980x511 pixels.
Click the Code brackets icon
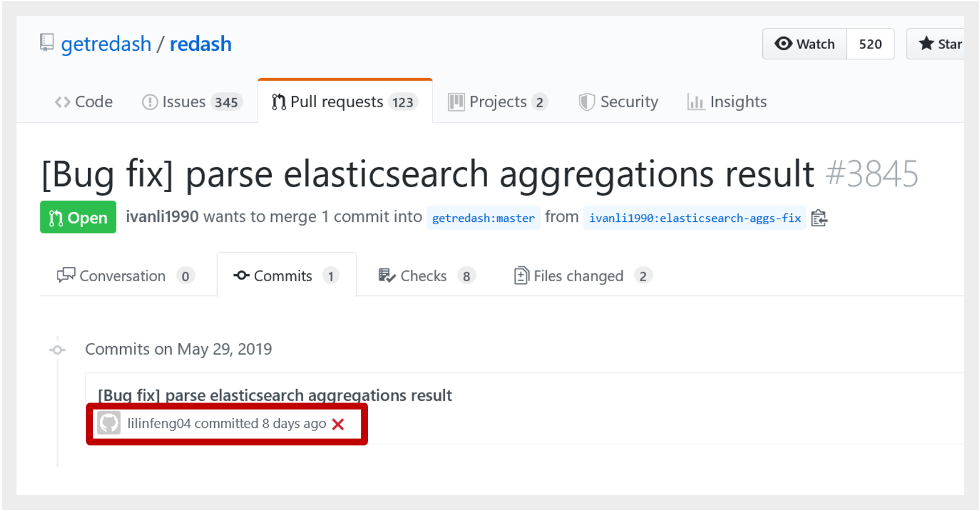click(63, 102)
